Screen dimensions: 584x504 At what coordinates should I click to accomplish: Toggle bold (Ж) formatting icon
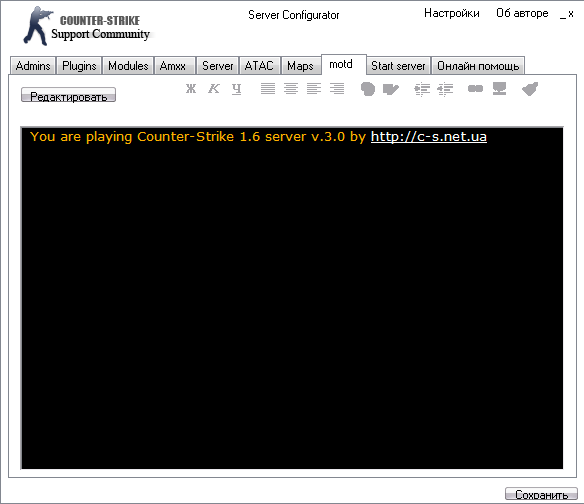[x=191, y=89]
